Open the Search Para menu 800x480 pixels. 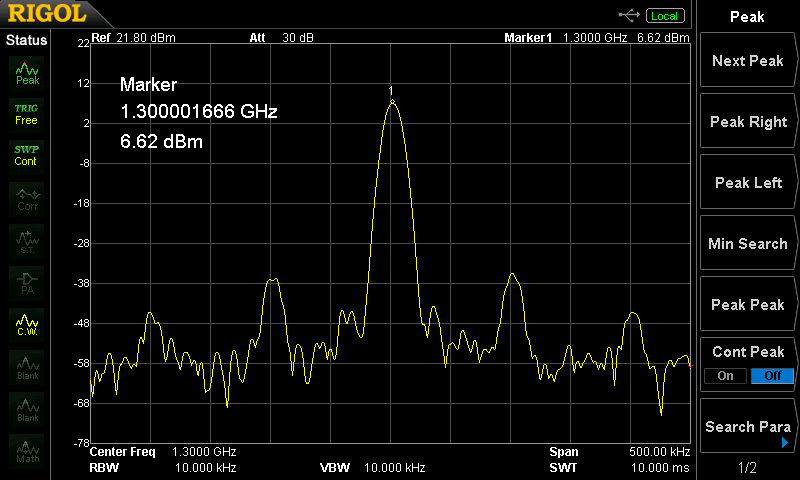[747, 426]
